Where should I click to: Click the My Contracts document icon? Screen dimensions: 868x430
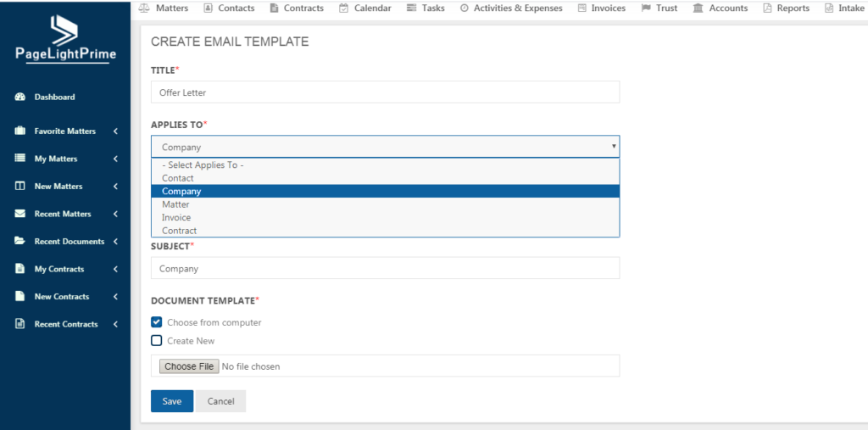click(x=20, y=269)
